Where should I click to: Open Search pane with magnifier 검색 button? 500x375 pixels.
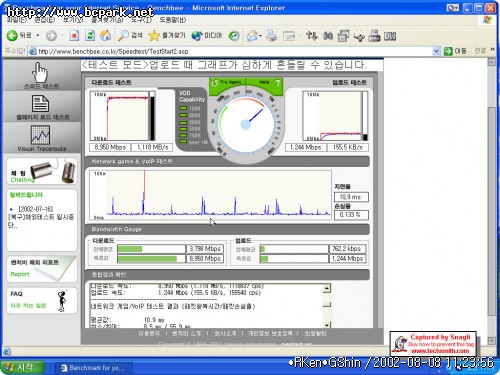click(130, 35)
